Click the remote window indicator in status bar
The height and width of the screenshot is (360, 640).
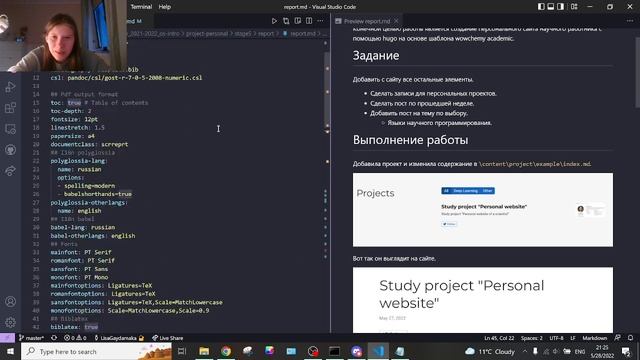[x=7, y=338]
